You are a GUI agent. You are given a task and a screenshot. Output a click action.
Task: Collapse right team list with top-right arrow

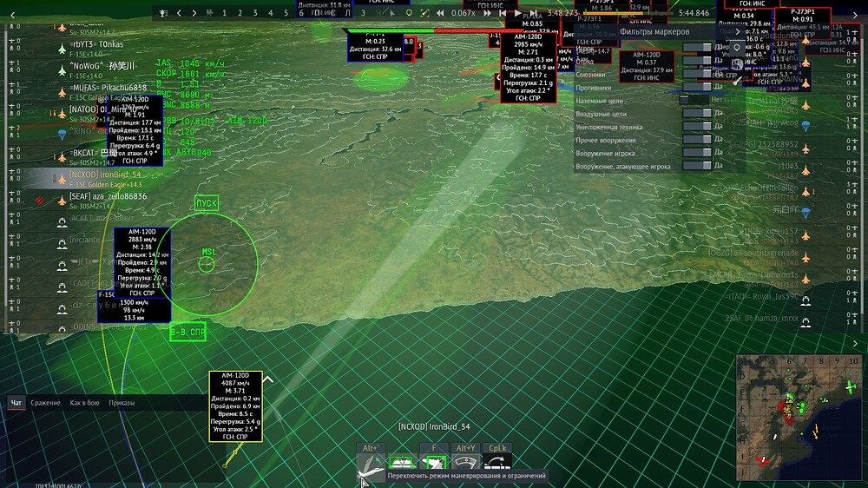point(855,15)
